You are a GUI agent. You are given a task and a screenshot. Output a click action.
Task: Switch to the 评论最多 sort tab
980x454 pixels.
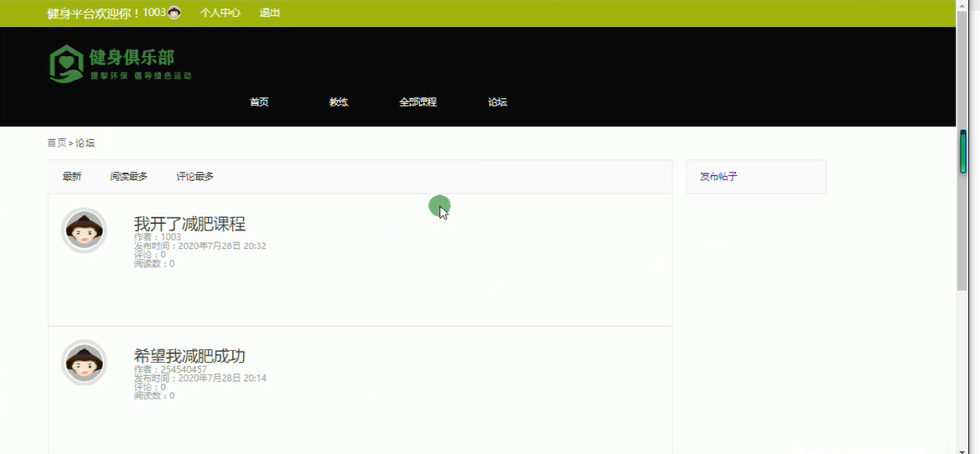(x=195, y=177)
